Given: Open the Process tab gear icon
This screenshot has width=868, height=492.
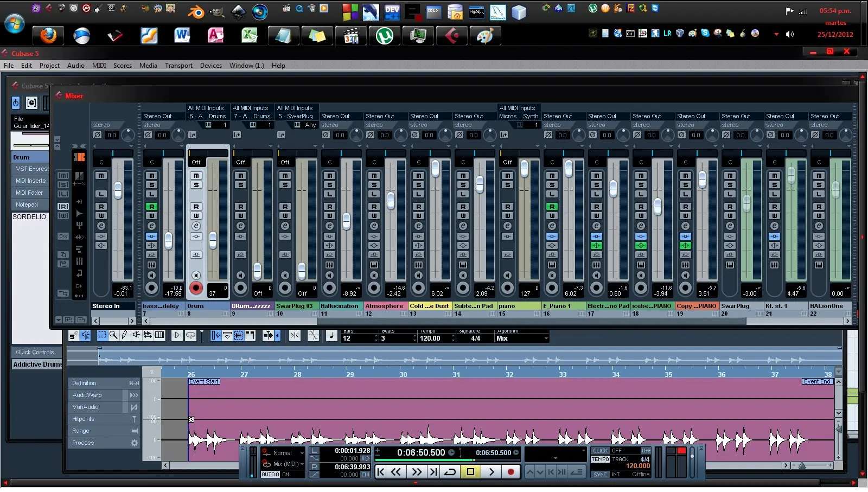Looking at the screenshot, I should click(x=135, y=443).
